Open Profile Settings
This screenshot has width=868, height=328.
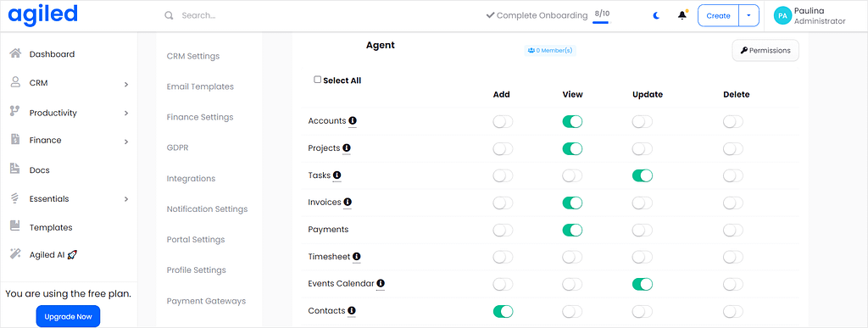pos(197,270)
